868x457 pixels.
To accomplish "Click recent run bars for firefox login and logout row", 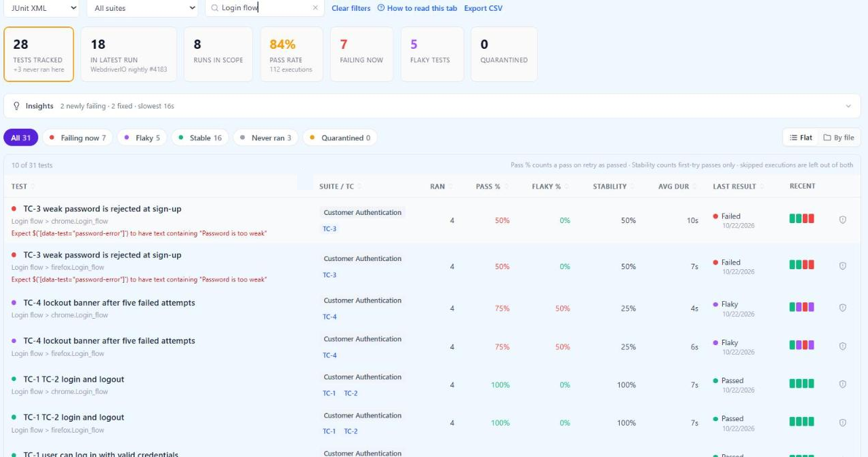I will (802, 422).
